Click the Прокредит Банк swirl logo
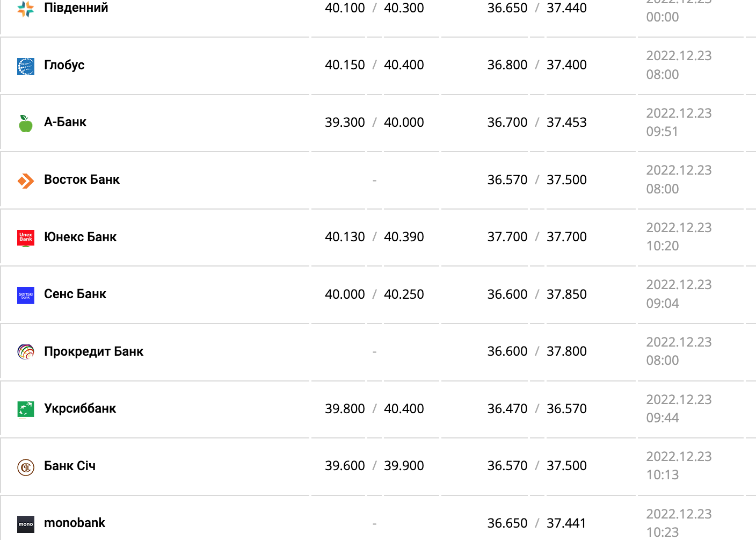The height and width of the screenshot is (540, 756). tap(26, 352)
